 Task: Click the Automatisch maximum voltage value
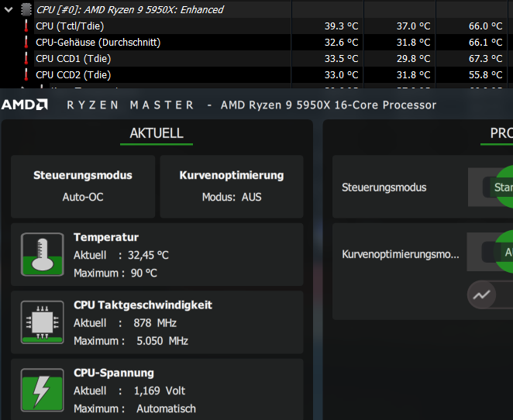pos(166,409)
